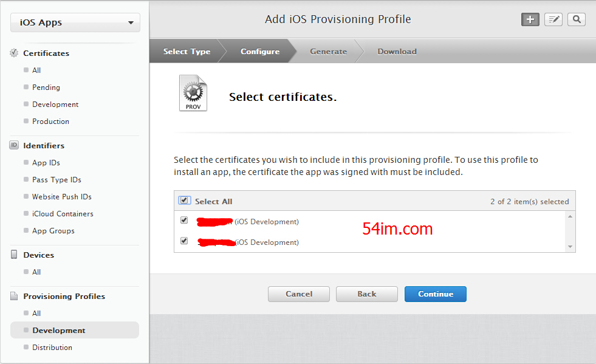Open iCloud Containers
This screenshot has height=364, width=596.
click(63, 214)
